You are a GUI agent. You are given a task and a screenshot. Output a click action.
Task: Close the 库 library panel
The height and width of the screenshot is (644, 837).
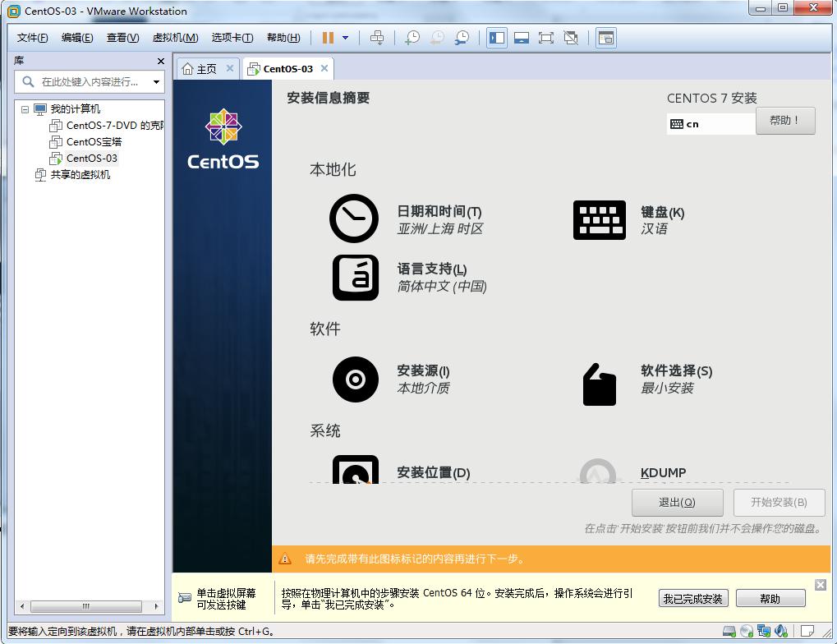(x=161, y=61)
